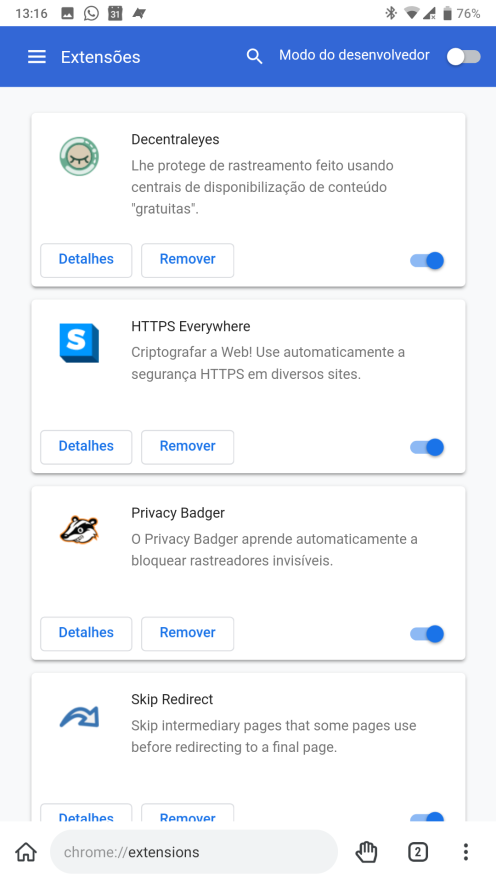Screen dimensions: 496x882
Task: Enable the Modo do desenvolvedor switch
Action: point(464,57)
